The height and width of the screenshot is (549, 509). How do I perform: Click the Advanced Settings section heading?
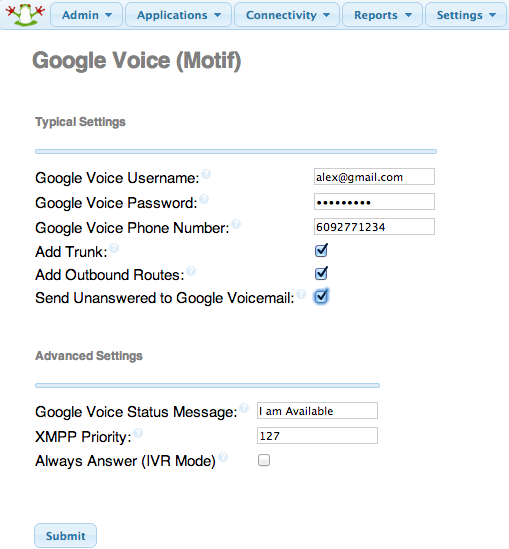coord(89,356)
